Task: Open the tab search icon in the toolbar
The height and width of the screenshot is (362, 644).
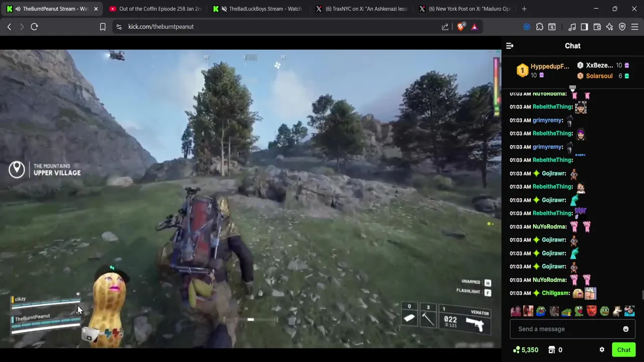Action: click(x=552, y=27)
